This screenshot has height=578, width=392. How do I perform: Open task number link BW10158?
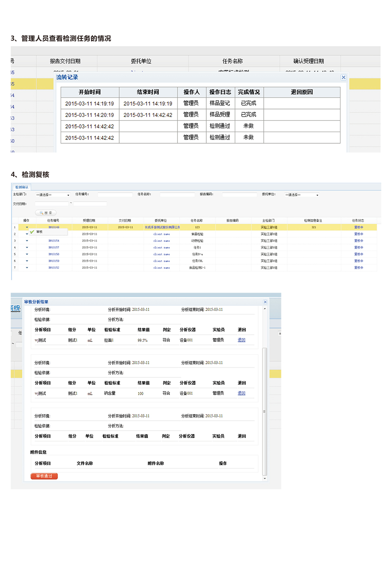coord(54,254)
